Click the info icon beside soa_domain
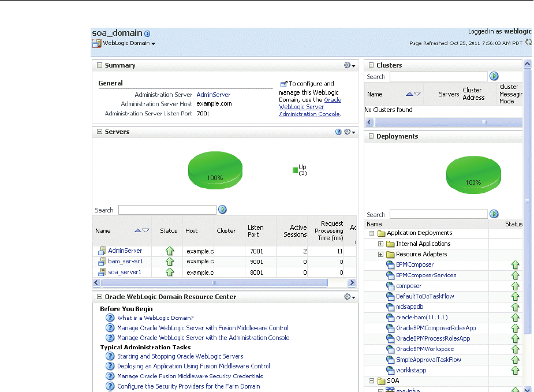 [x=147, y=33]
